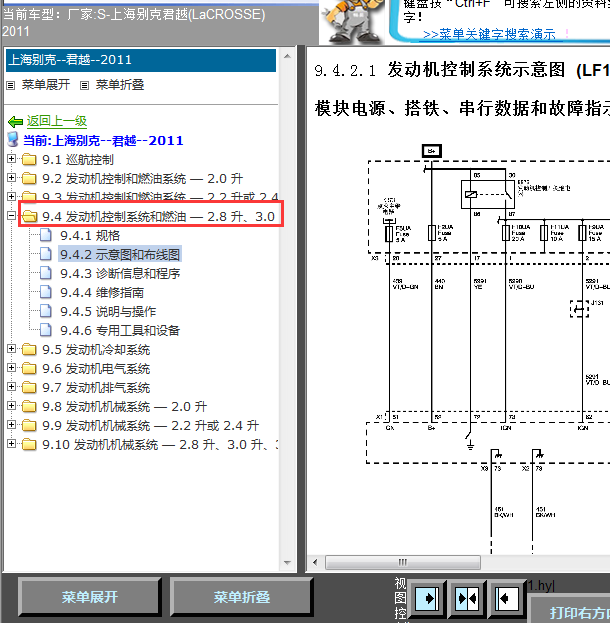Select 9.1 巡航控制 label

[x=78, y=160]
